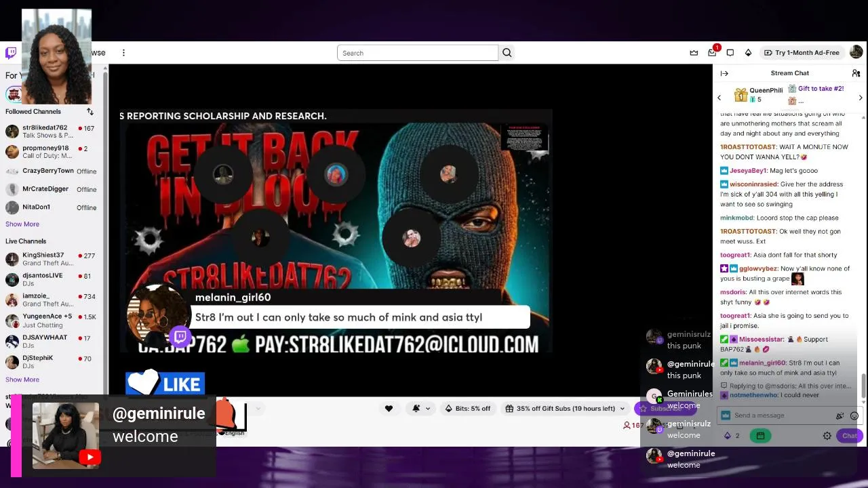Click the green channel points chest button
Screen dimensions: 868x488
pos(760,436)
